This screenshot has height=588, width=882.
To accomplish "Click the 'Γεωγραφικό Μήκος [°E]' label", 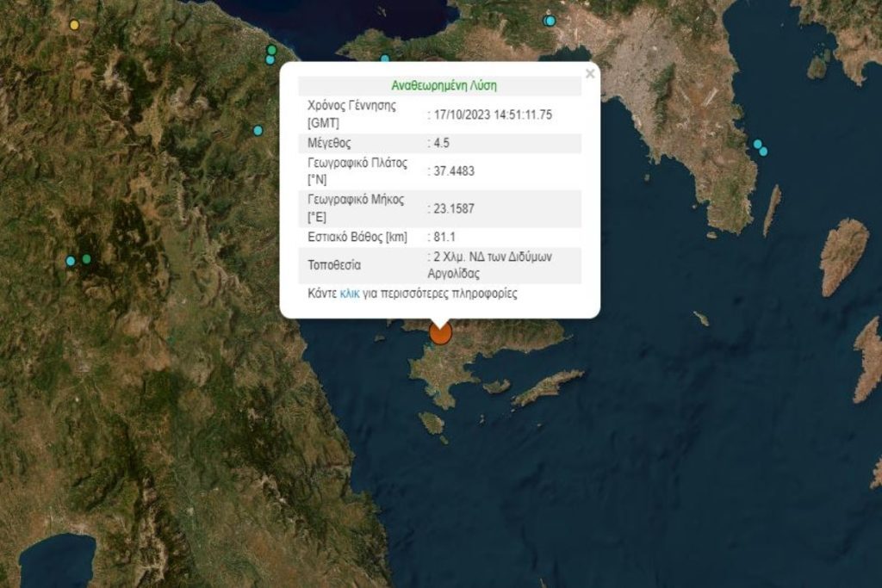I will click(356, 208).
